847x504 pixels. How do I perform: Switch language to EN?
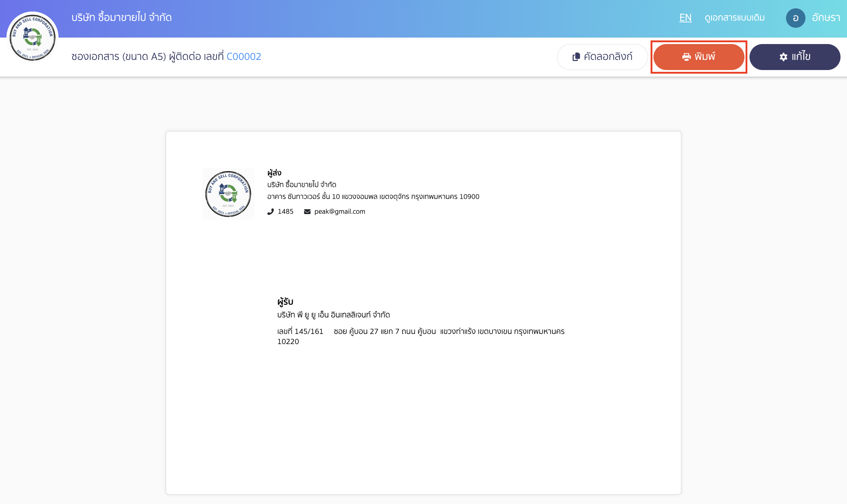(685, 18)
